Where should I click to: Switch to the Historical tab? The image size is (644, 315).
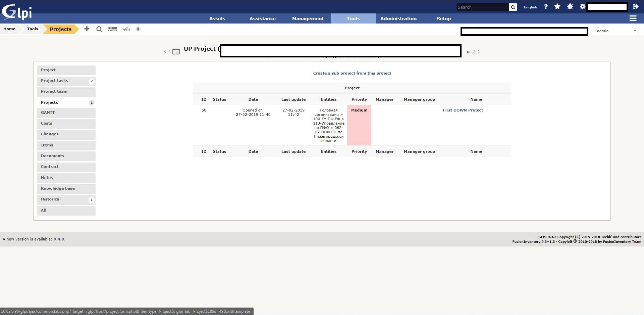pyautogui.click(x=66, y=199)
